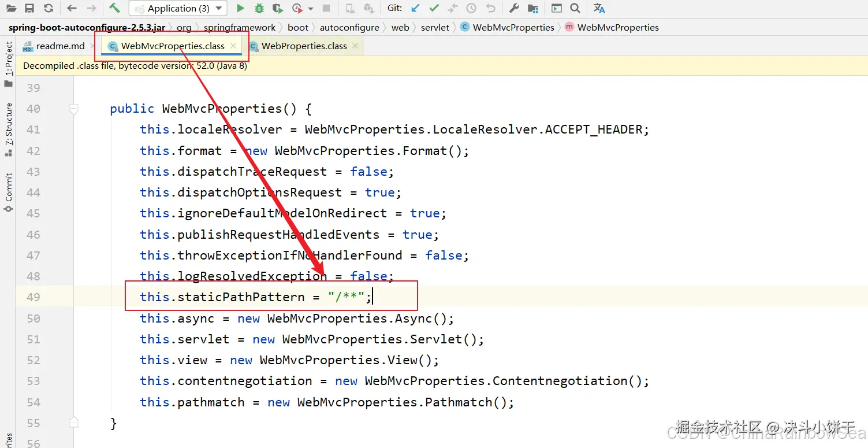Click 'Contentnegotiation()' on line 53
The height and width of the screenshot is (448, 868).
pyautogui.click(x=567, y=381)
